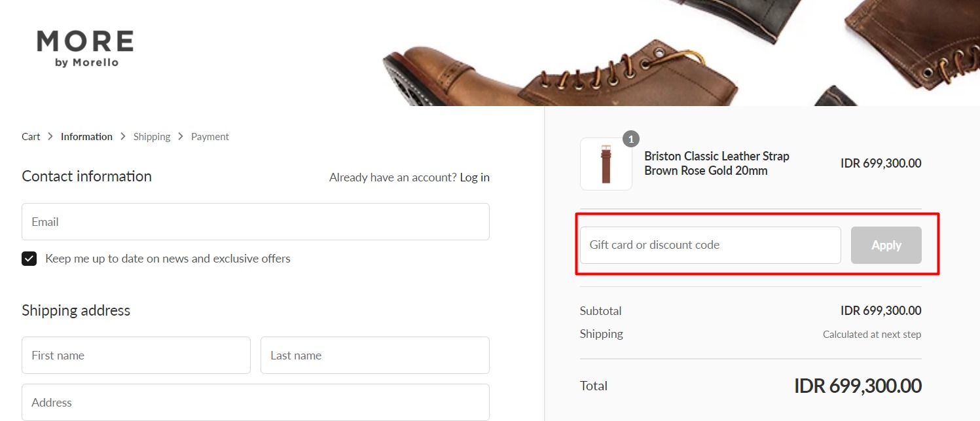The width and height of the screenshot is (980, 421).
Task: Focus the Address input field
Action: (x=255, y=403)
